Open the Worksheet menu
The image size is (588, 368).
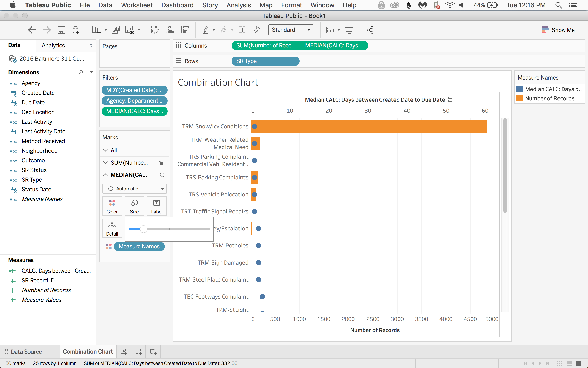click(x=137, y=5)
